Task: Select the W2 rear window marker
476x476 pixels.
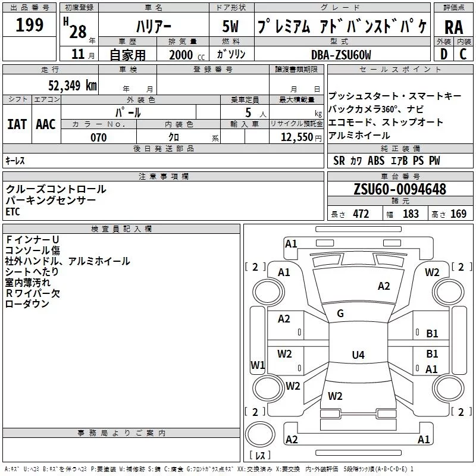Action: click(335, 396)
